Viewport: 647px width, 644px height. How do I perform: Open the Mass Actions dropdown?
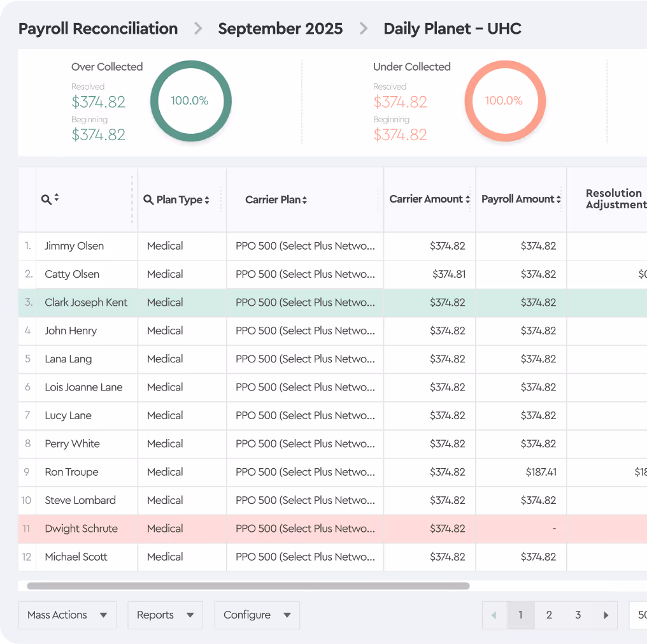[67, 615]
